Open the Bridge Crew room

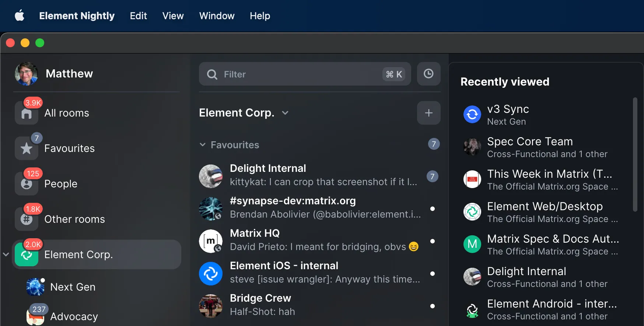pos(319,306)
